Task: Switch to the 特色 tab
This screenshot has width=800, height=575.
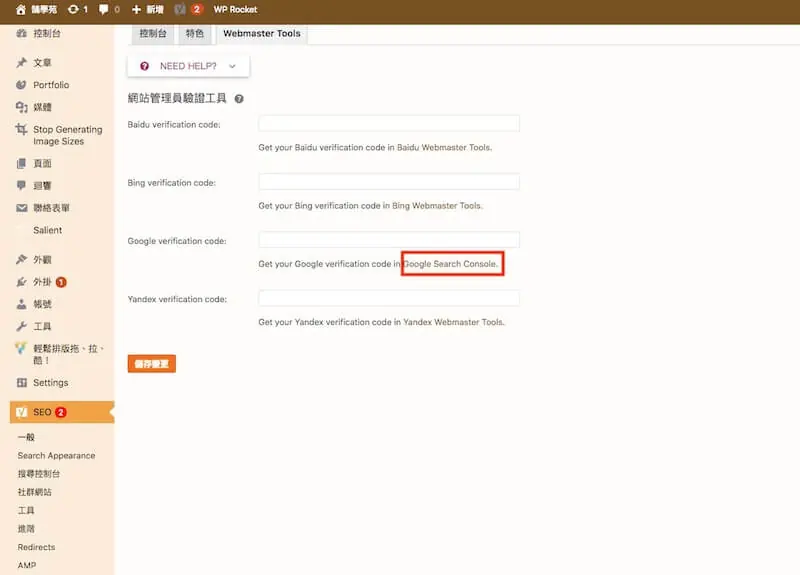Action: [194, 34]
